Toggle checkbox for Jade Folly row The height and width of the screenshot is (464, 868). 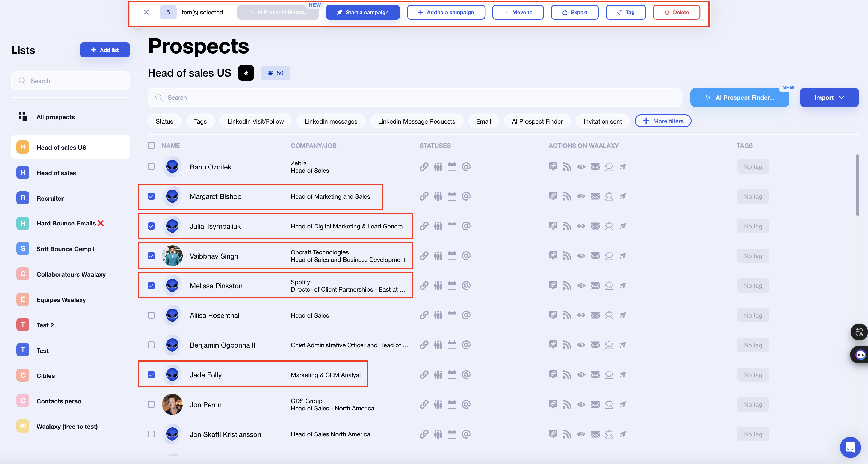click(151, 374)
